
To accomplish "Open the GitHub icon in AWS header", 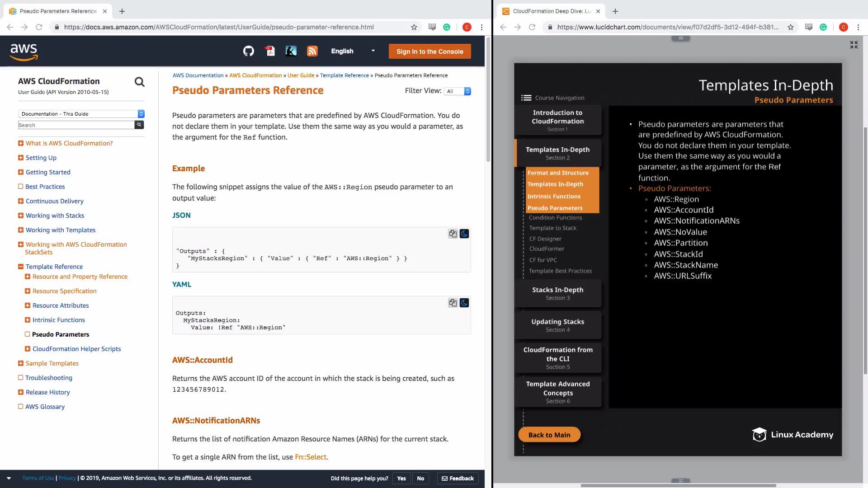I will pos(248,51).
